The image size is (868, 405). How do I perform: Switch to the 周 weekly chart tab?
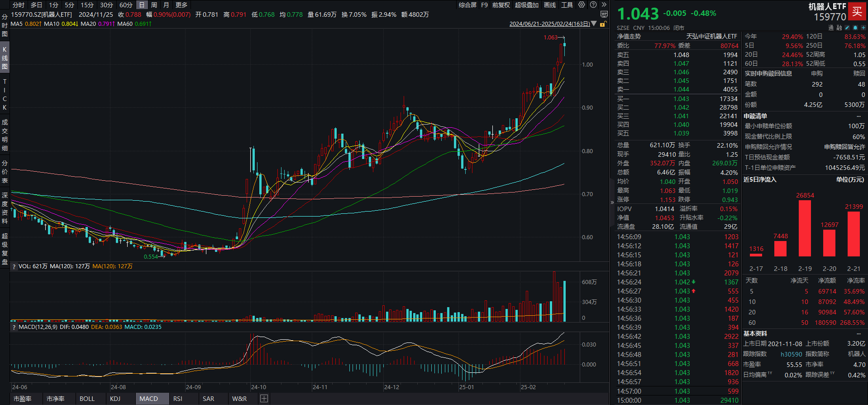tap(154, 5)
